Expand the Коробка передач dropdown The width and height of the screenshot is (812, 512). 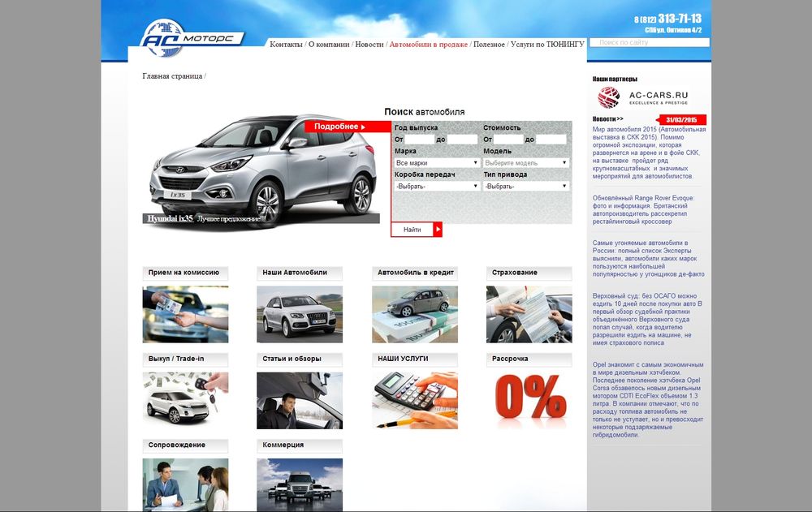point(437,186)
